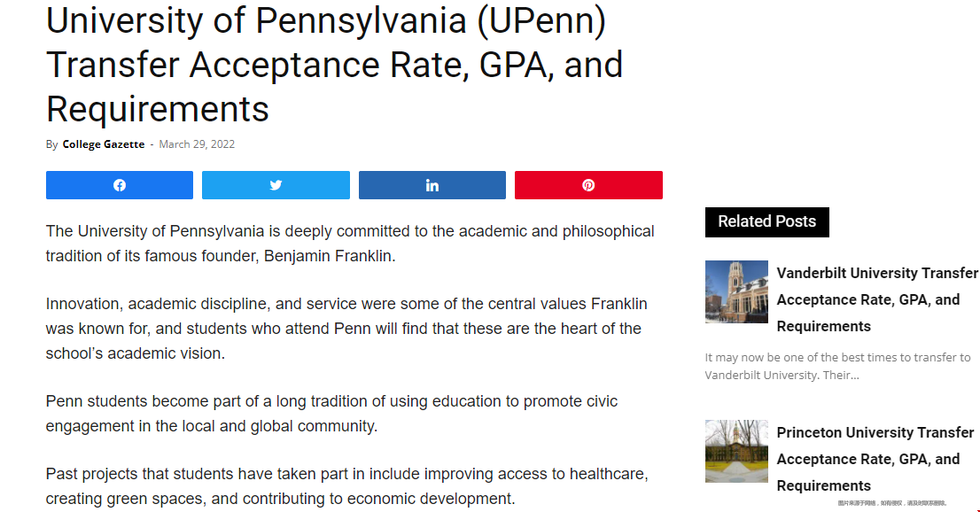Click the small watermark text at bottom right
Viewport: 980px width, 512px height.
891,503
